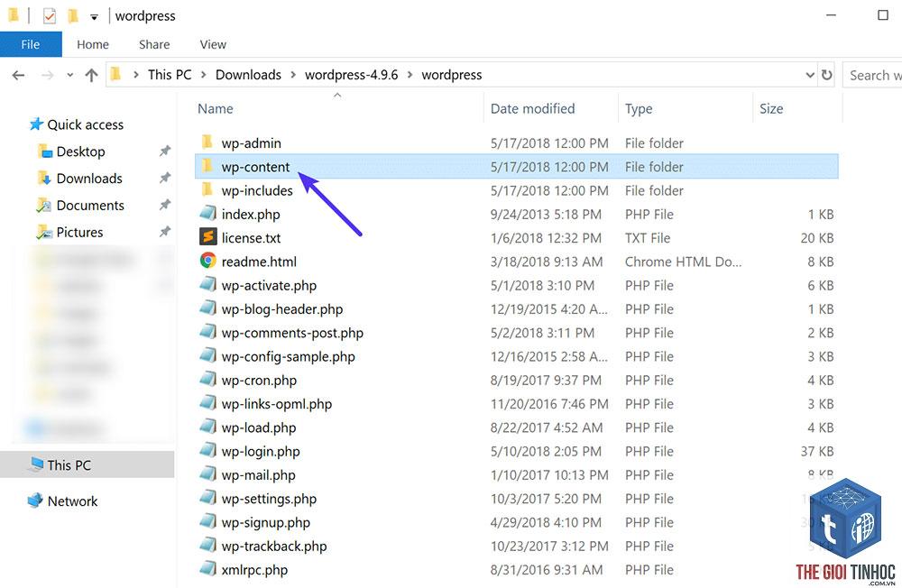Click the folder icon in address bar
This screenshot has height=588, width=902.
115,74
